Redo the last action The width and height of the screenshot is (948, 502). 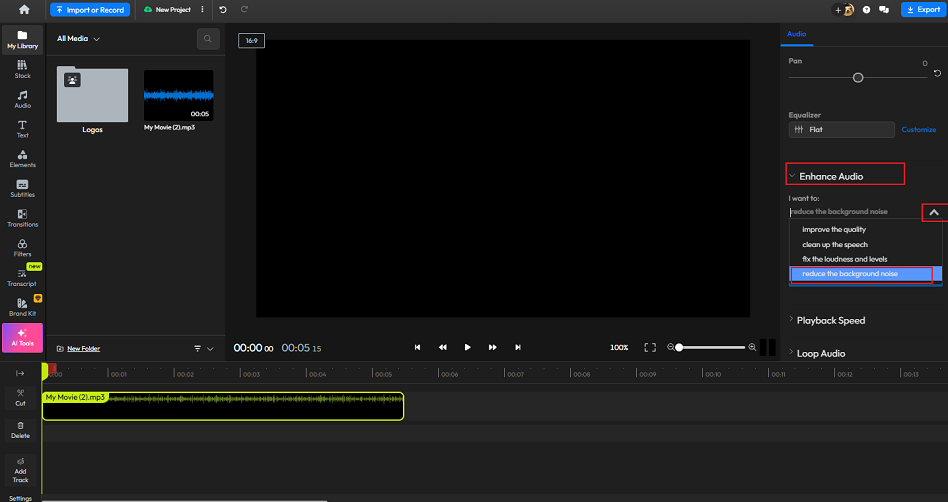coord(244,10)
